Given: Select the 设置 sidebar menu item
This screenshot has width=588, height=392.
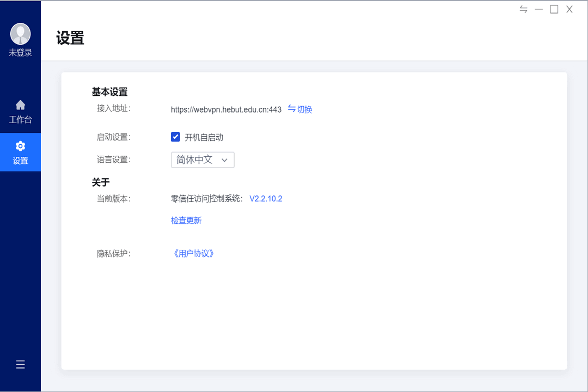Looking at the screenshot, I should (20, 152).
